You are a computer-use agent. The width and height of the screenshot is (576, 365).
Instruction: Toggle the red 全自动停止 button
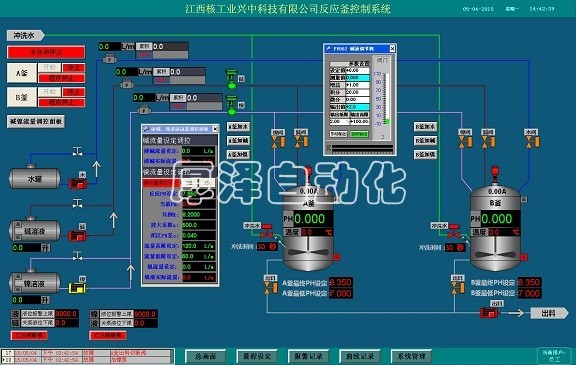point(46,52)
